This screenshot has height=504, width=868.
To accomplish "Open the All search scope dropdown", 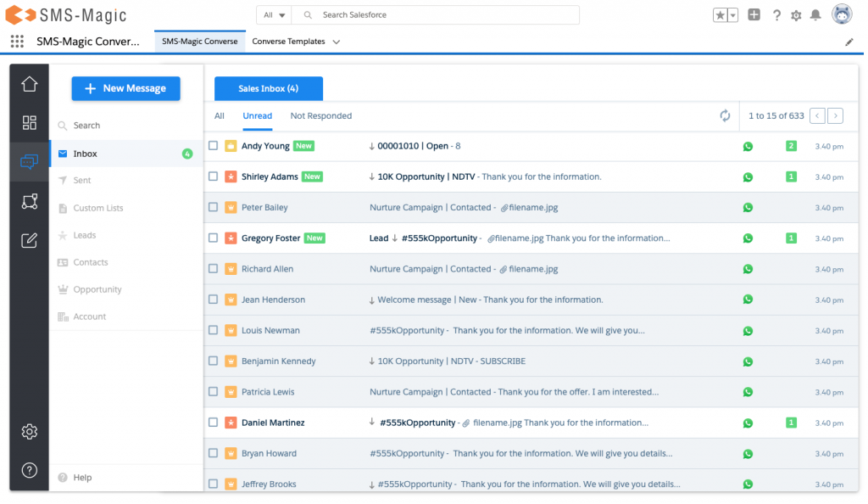I will pyautogui.click(x=274, y=15).
